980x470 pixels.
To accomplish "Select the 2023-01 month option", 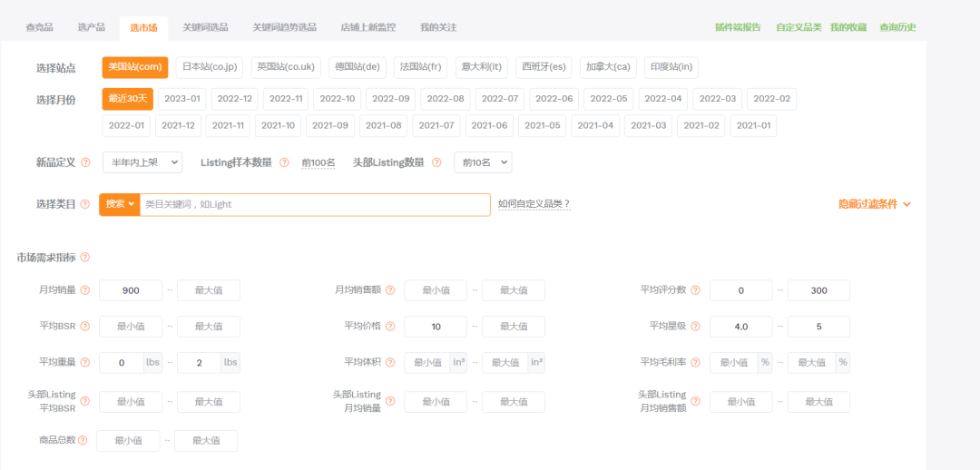I will tap(182, 98).
